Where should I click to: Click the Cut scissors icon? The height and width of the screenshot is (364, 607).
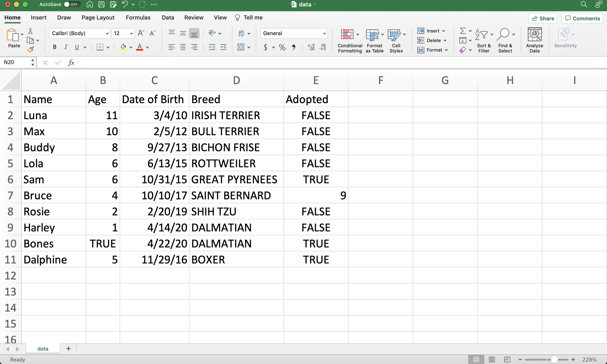30,31
